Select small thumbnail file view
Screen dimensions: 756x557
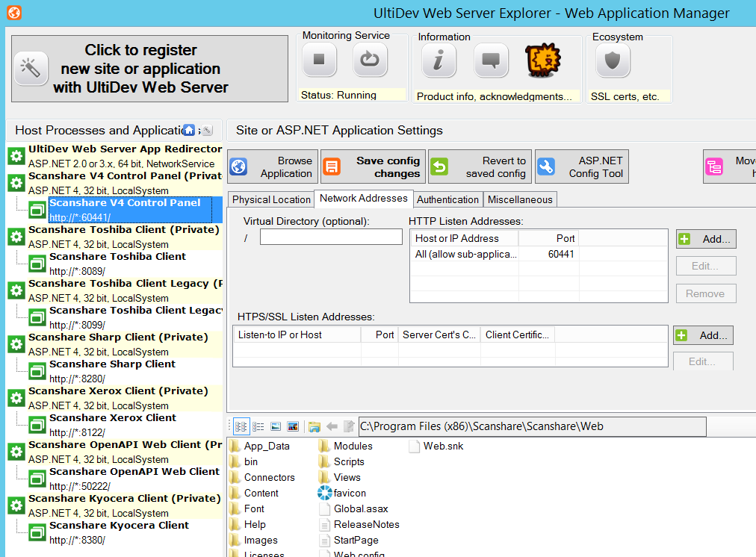pos(276,426)
